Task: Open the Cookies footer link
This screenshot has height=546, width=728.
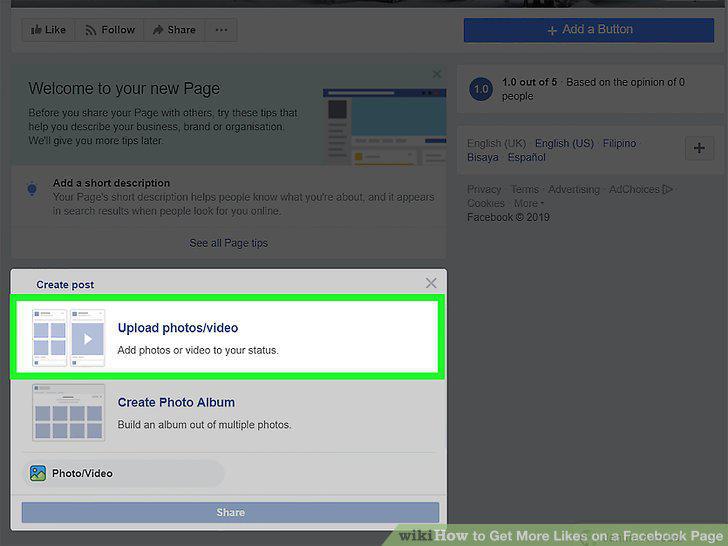Action: [x=486, y=203]
